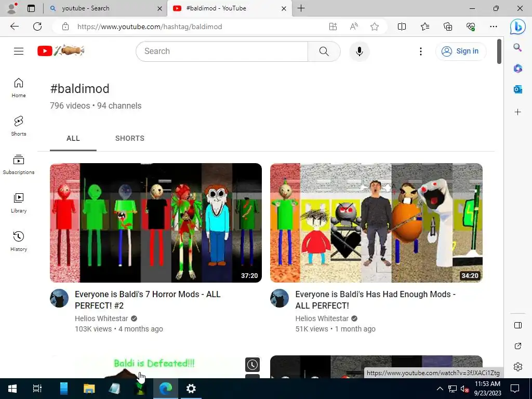Switch to the 'youtube - Search' browser tab
Image resolution: width=532 pixels, height=399 pixels.
(x=105, y=8)
